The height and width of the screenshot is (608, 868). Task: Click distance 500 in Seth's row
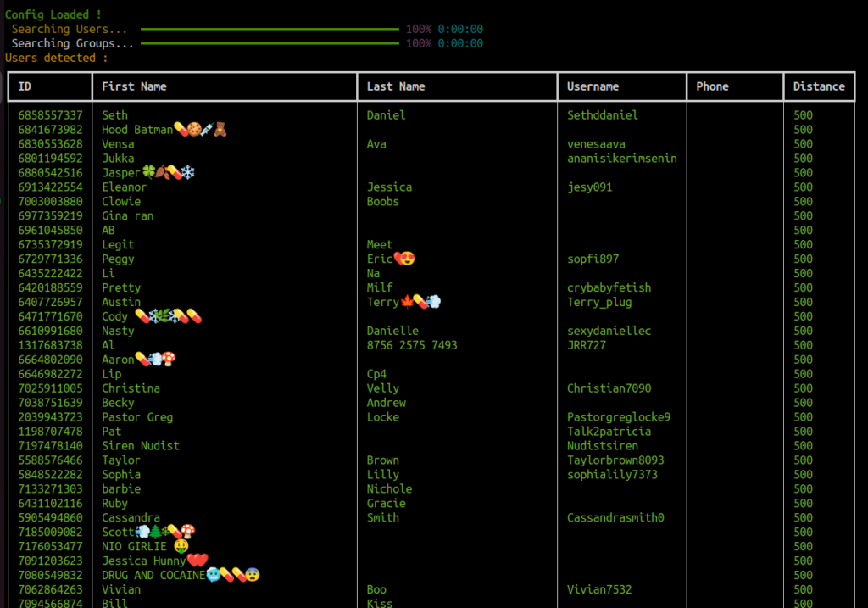click(803, 115)
